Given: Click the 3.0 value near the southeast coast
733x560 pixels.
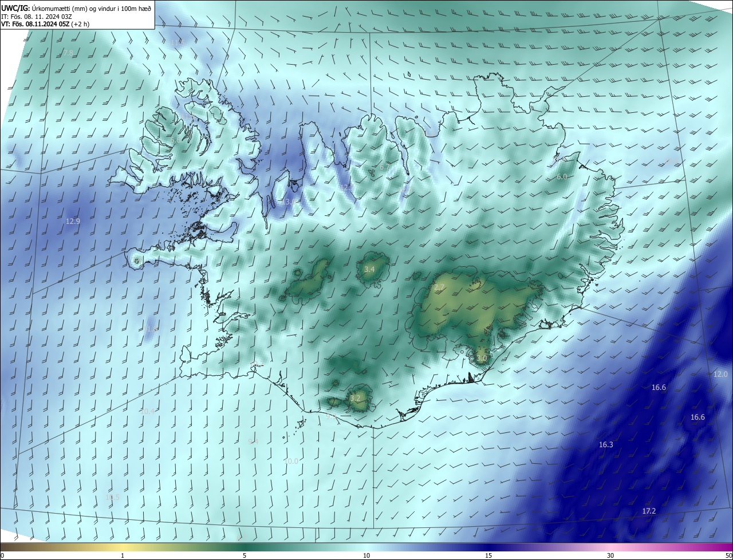Looking at the screenshot, I should (x=482, y=358).
